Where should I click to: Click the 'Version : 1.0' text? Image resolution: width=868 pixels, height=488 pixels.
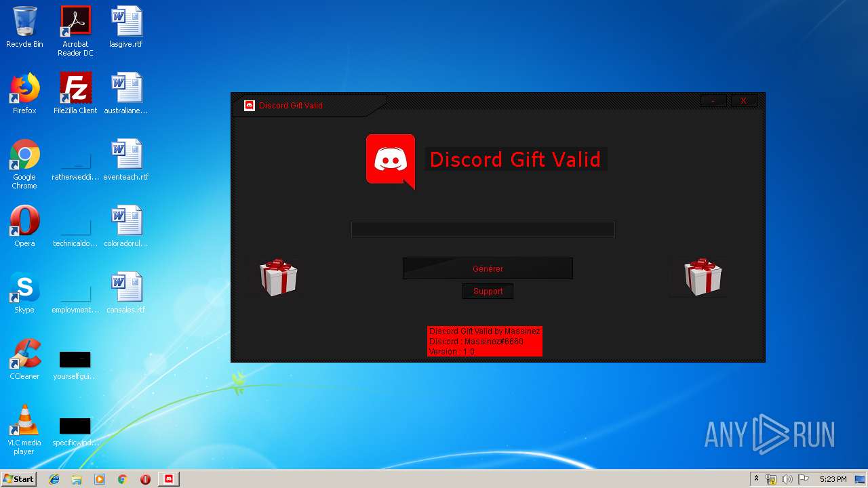pyautogui.click(x=452, y=352)
